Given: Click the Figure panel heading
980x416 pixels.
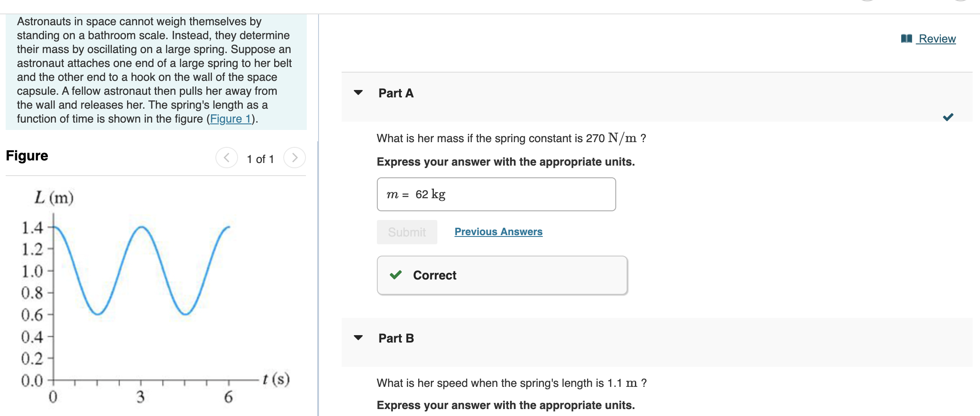Looking at the screenshot, I should 27,156.
